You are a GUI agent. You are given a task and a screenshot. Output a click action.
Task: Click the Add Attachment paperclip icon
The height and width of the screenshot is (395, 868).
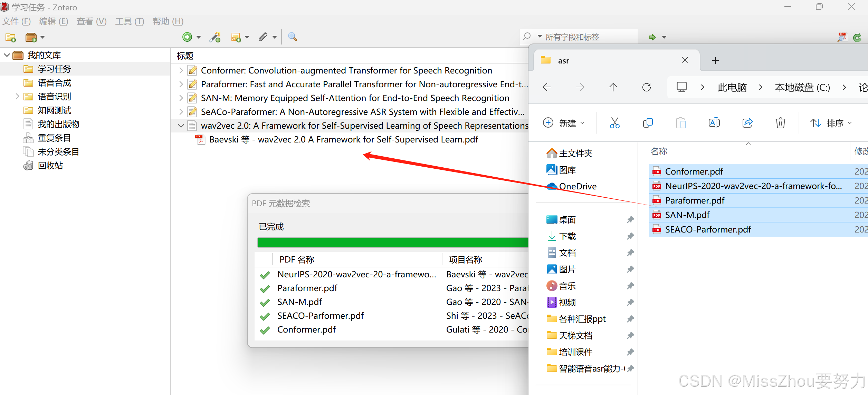[x=263, y=37]
